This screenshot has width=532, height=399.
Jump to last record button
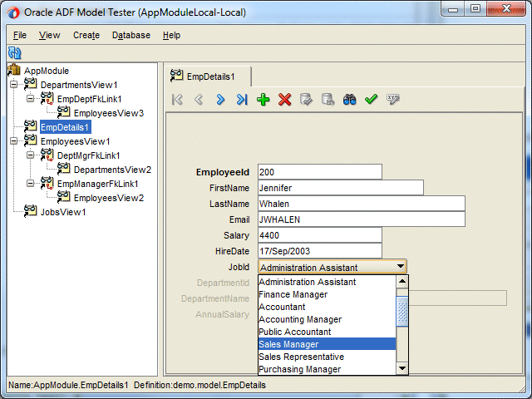242,100
